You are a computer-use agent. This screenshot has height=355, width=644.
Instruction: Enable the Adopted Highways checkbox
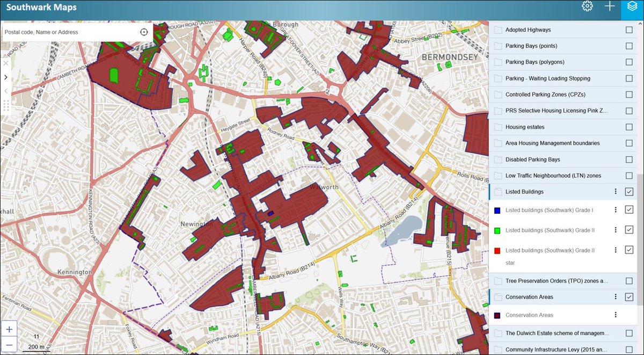click(x=629, y=30)
